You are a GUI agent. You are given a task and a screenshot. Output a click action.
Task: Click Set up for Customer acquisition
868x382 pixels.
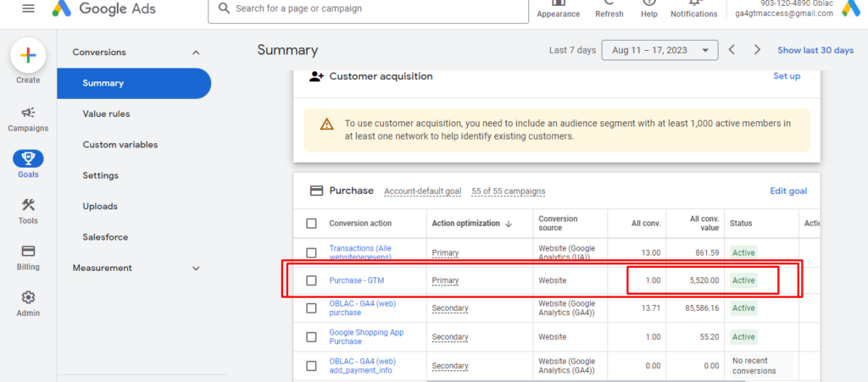[x=787, y=76]
